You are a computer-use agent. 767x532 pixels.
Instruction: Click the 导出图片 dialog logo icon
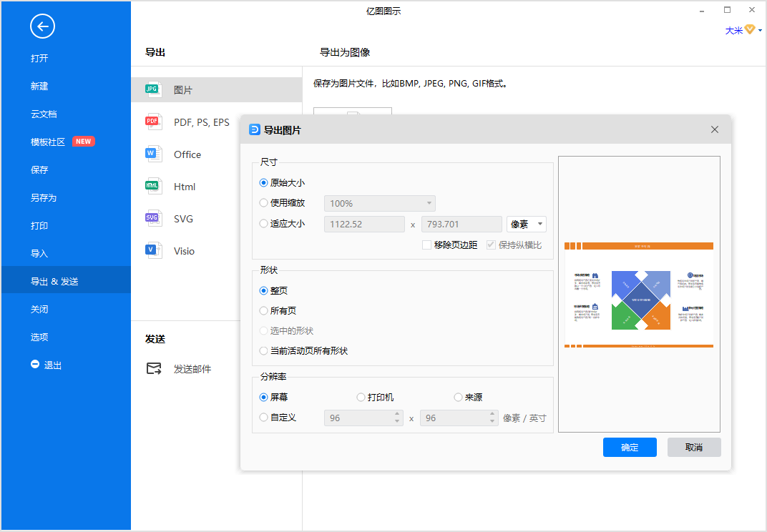pos(255,129)
